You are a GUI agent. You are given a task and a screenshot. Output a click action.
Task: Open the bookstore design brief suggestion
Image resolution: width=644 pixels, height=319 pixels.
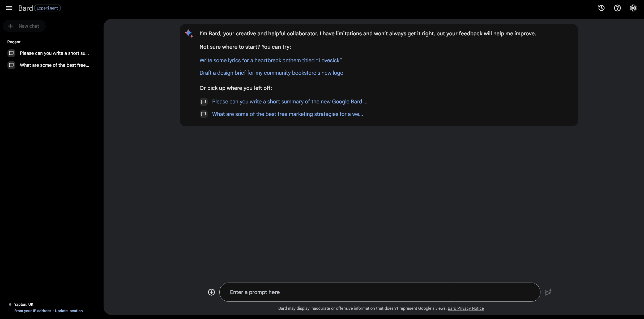click(271, 73)
